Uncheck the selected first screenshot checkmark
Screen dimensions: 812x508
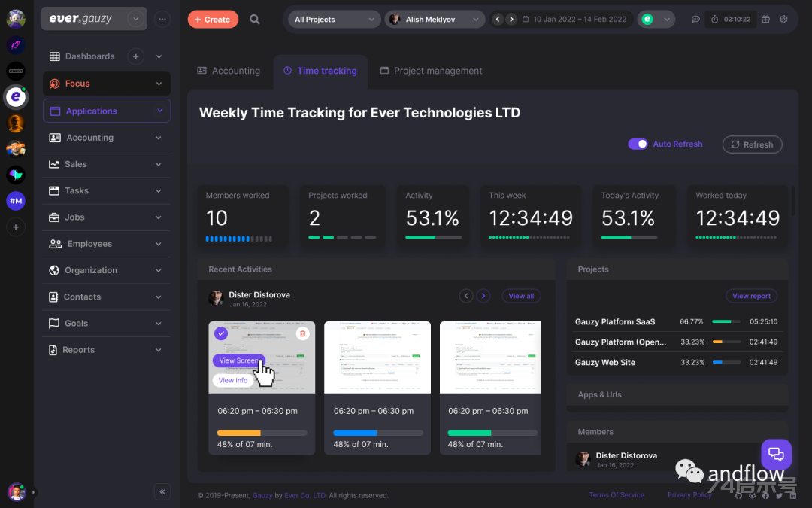(221, 333)
